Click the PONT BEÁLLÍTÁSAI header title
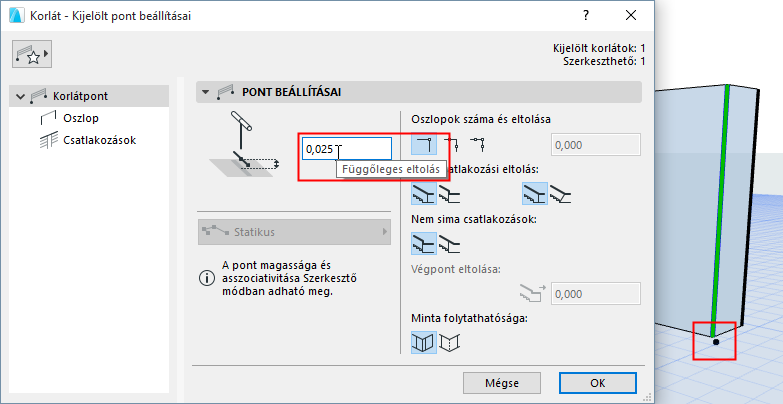783x404 pixels. point(292,92)
